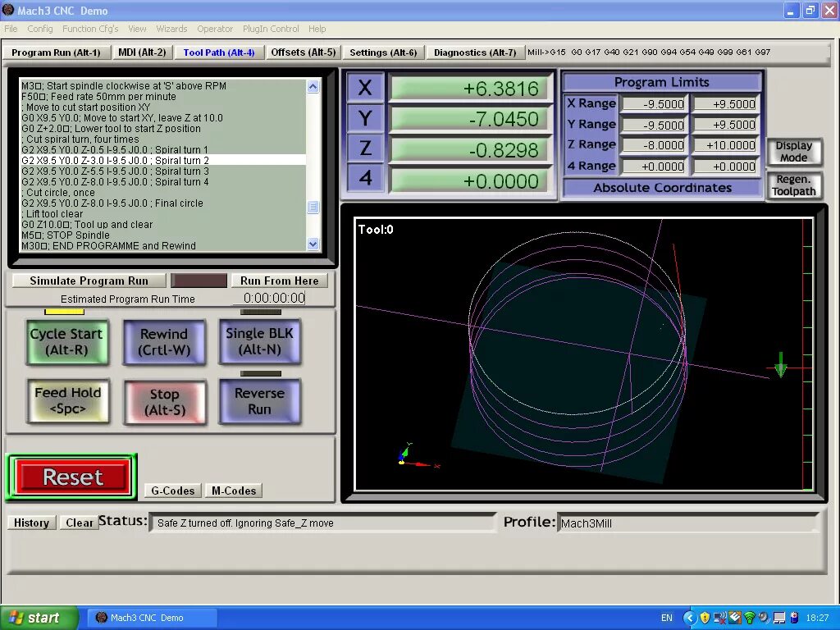This screenshot has width=840, height=630.
Task: Click the 4th axis DRO button
Action: 365,178
